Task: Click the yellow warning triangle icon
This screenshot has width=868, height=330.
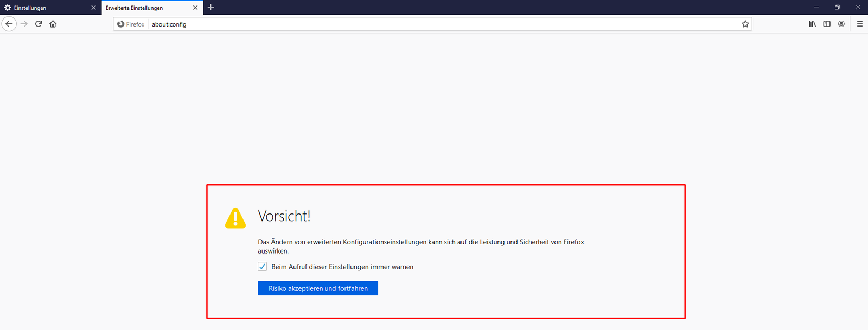Action: click(235, 218)
